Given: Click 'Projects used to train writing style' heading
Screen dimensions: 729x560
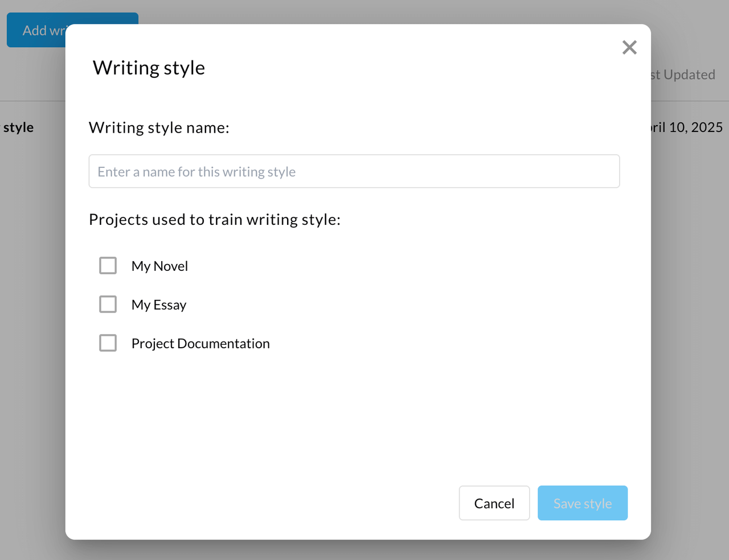Looking at the screenshot, I should (x=215, y=220).
